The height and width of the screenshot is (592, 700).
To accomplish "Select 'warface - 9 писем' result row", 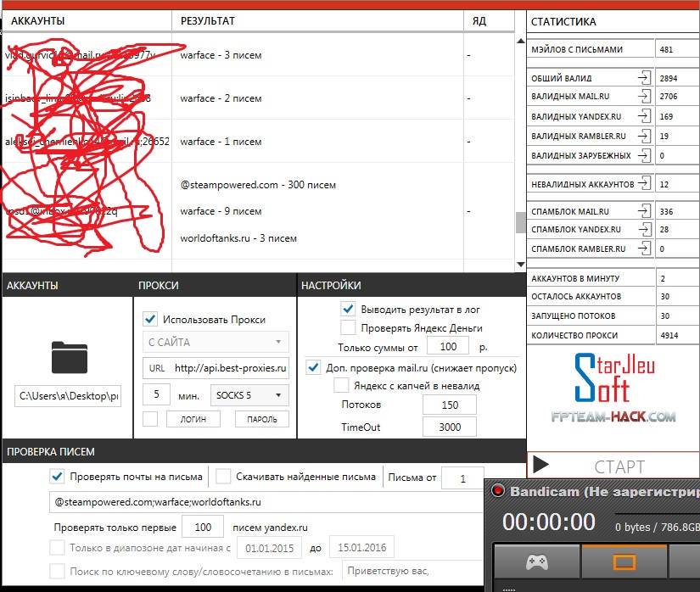I will (221, 211).
